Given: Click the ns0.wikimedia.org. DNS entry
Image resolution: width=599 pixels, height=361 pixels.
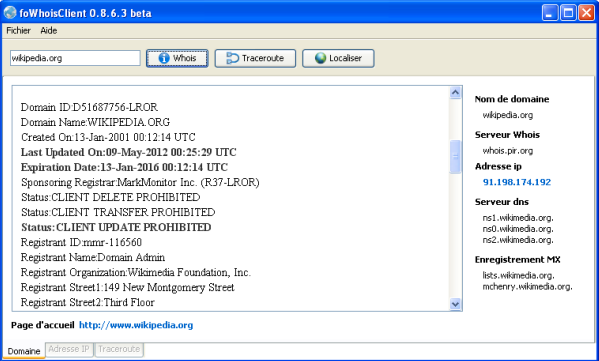Looking at the screenshot, I should 518,229.
